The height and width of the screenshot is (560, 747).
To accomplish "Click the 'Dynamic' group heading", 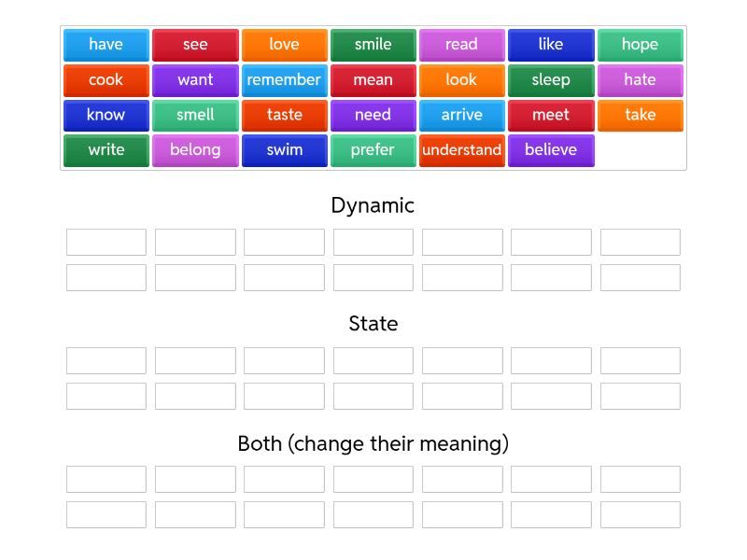I will (373, 205).
